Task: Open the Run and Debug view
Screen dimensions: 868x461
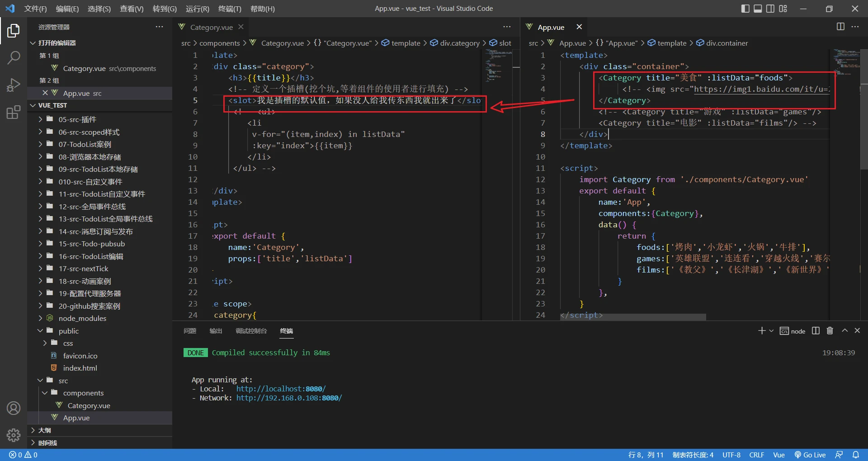Action: (14, 85)
